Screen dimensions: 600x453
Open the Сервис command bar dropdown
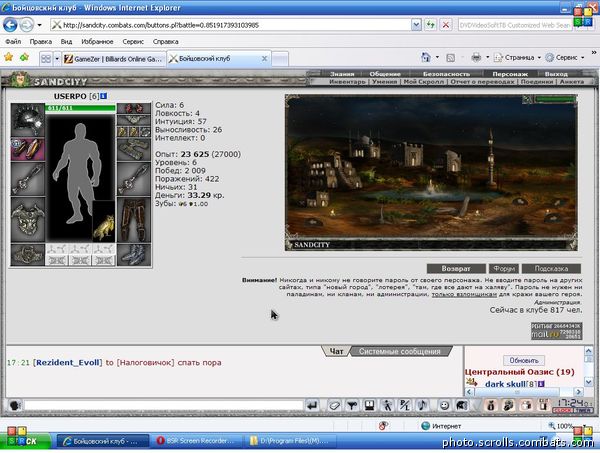click(x=565, y=57)
